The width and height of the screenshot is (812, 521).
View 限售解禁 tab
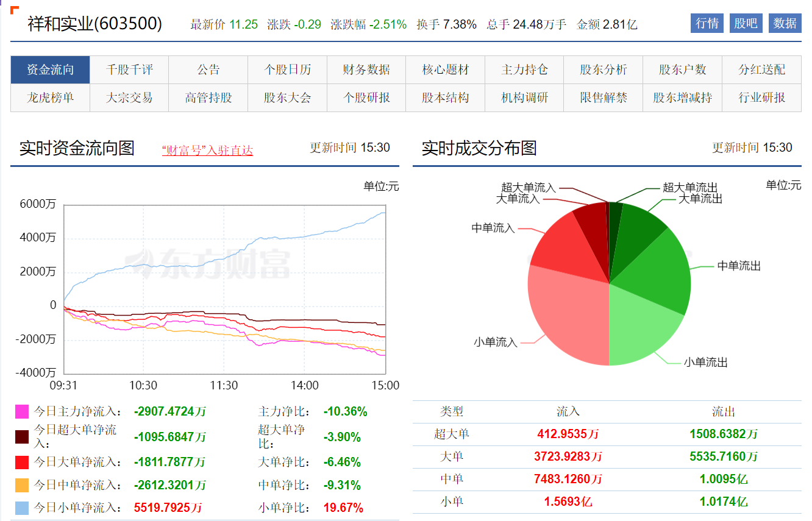coord(604,97)
